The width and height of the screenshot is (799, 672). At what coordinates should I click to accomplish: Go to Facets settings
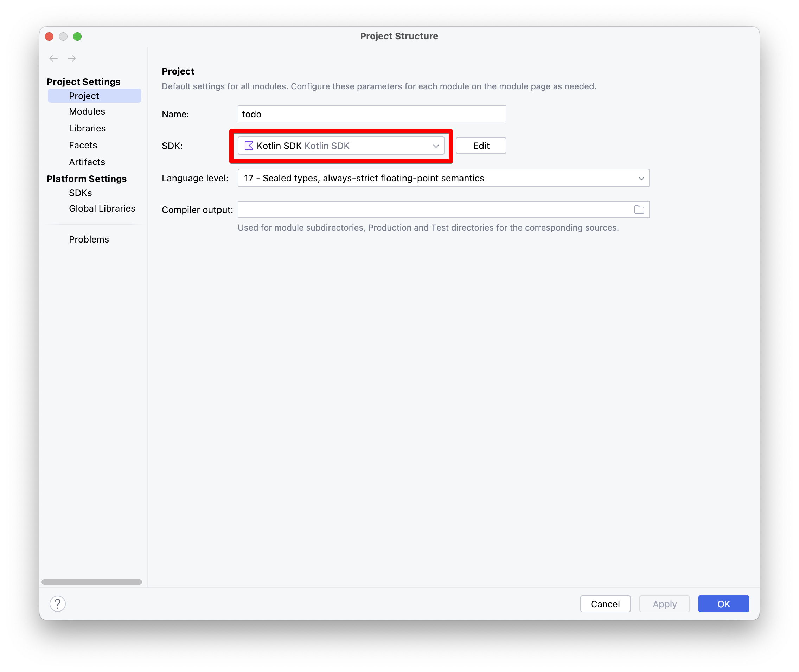83,145
